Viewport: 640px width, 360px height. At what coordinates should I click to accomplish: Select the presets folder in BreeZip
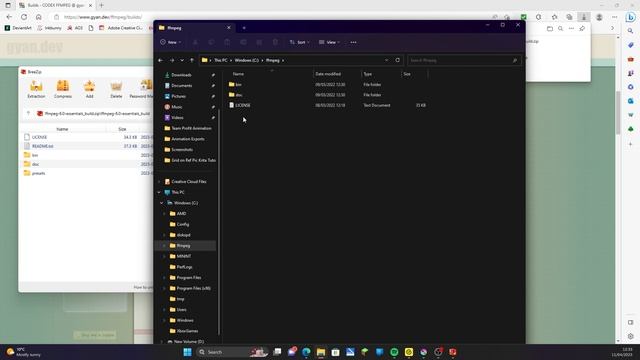pyautogui.click(x=38, y=173)
